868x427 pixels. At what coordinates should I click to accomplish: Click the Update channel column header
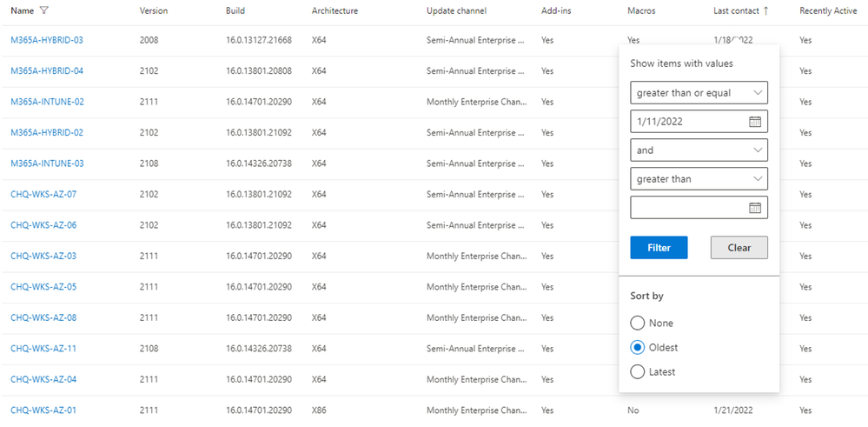[x=457, y=10]
